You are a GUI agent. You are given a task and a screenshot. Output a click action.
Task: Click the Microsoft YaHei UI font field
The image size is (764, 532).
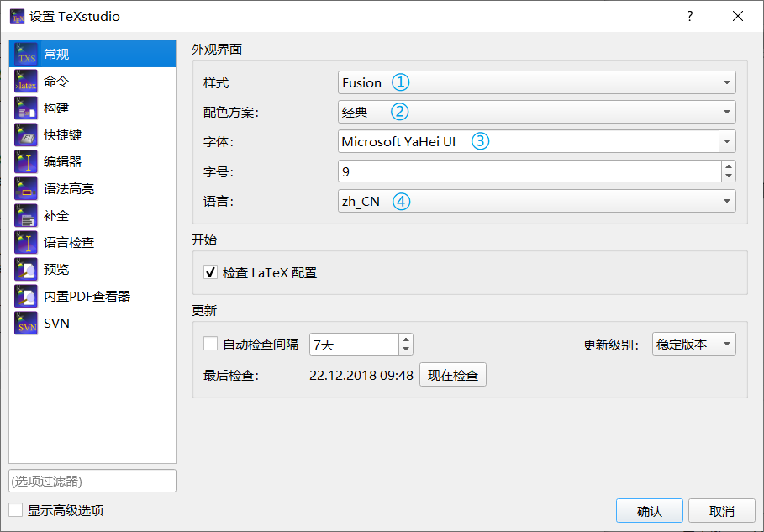click(528, 142)
